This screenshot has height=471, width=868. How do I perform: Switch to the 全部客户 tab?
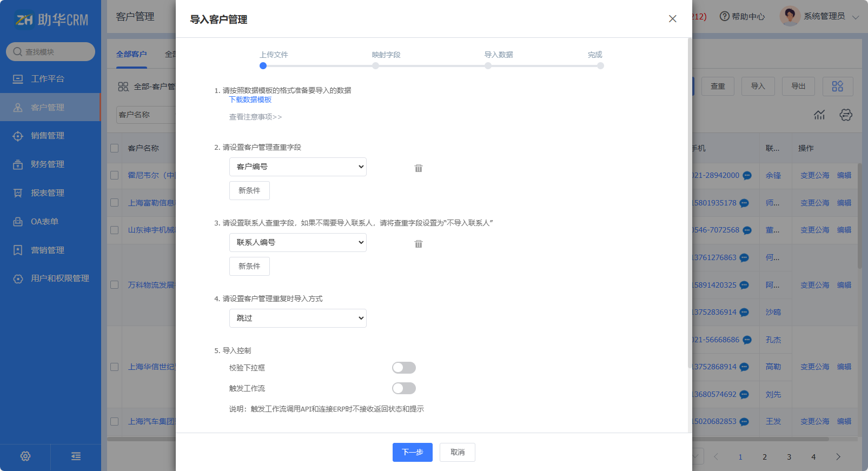click(131, 54)
